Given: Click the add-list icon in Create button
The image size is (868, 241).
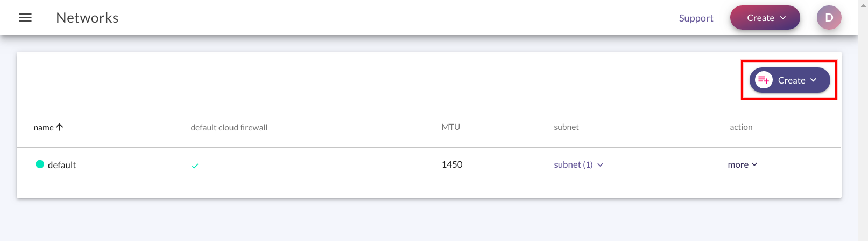Looking at the screenshot, I should tap(764, 80).
